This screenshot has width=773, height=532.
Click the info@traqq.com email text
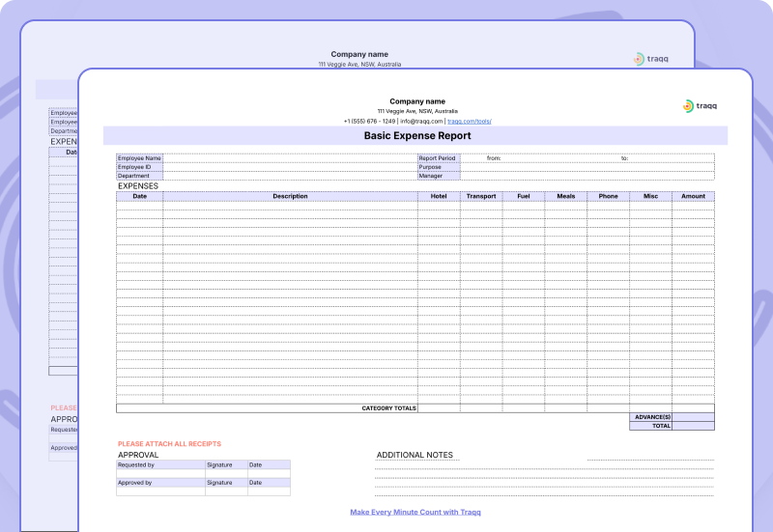pos(421,122)
